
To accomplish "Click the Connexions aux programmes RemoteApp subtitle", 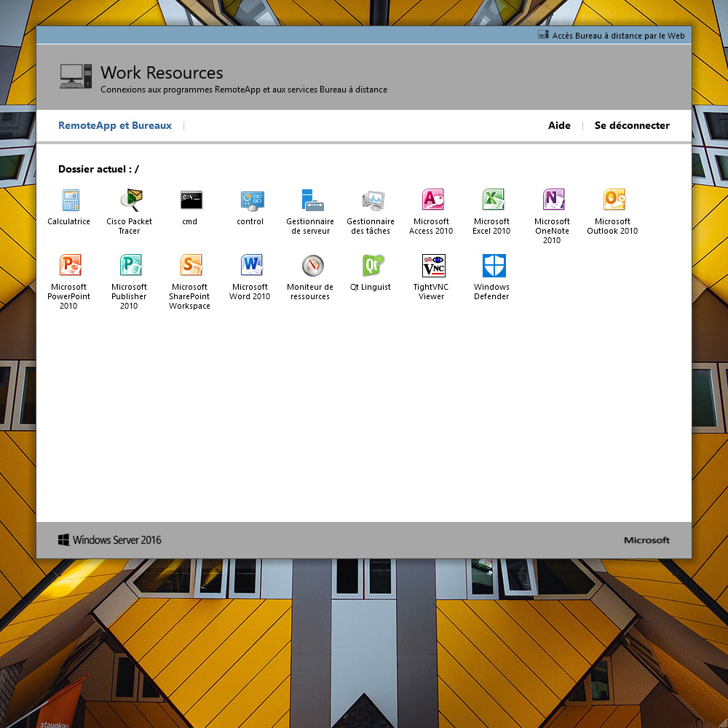I will coord(244,90).
